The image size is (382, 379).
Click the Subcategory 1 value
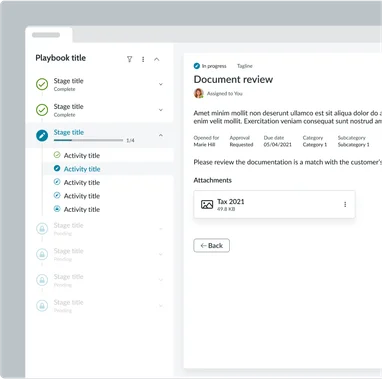[x=353, y=145]
